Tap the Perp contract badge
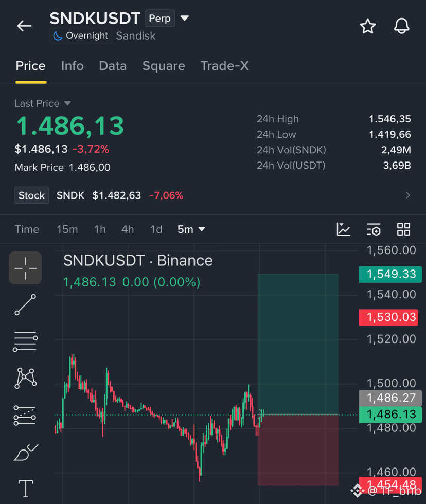 point(160,18)
